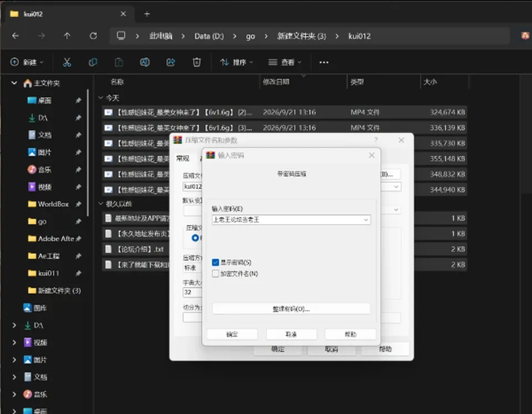Open Adobe Afte folder in sidebar
The width and height of the screenshot is (532, 414).
pyautogui.click(x=55, y=238)
